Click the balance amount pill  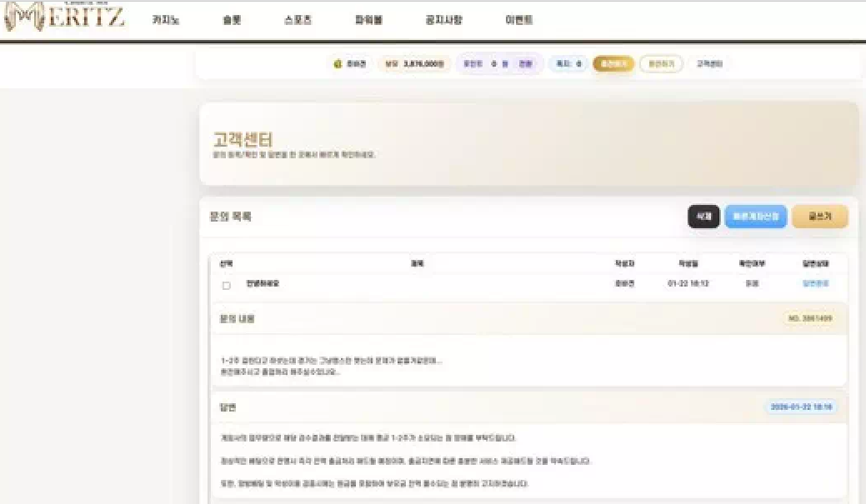[x=413, y=64]
